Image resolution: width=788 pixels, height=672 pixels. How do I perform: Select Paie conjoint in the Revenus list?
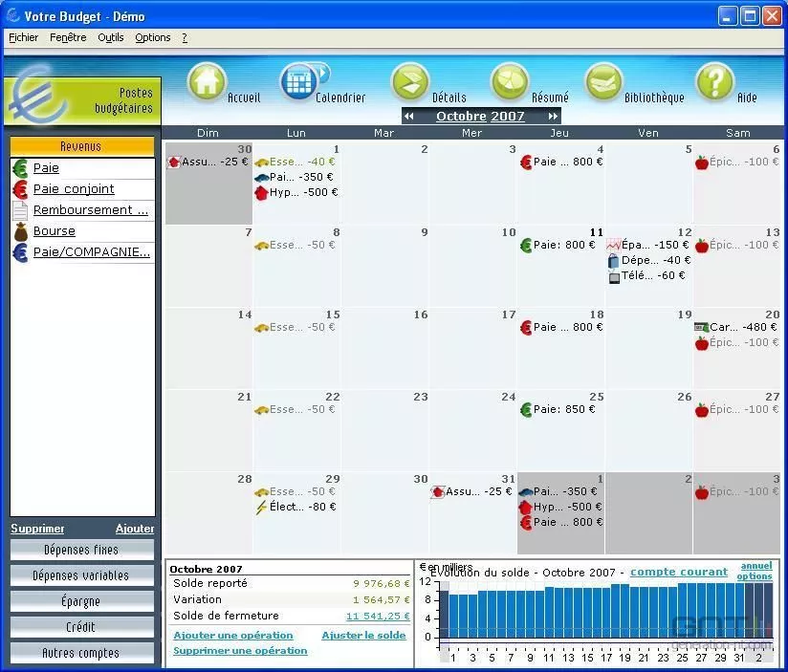pos(74,189)
